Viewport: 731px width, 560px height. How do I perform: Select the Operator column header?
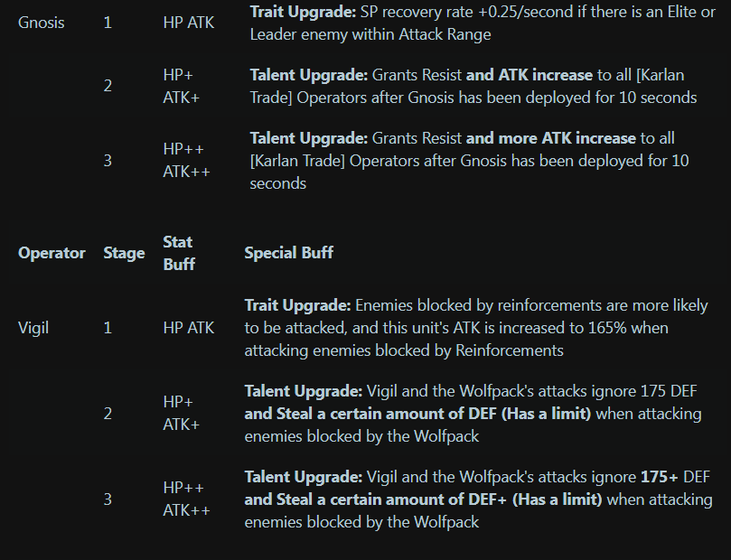(x=52, y=253)
